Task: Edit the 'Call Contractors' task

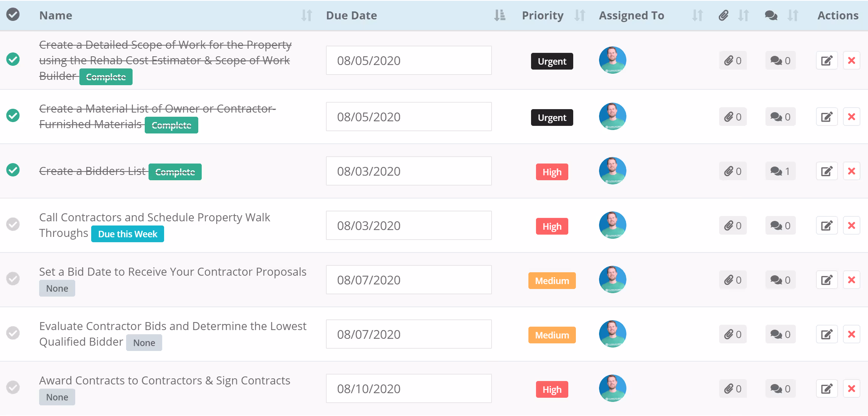Action: [827, 225]
